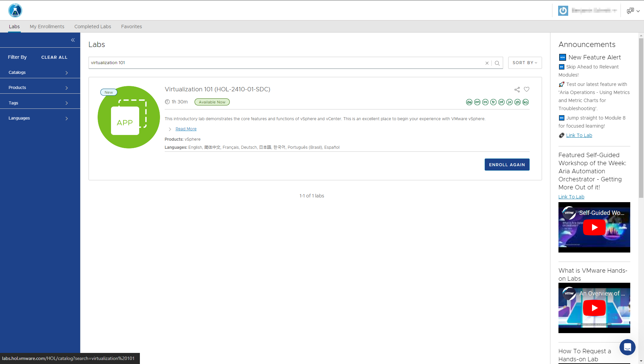Favorite the Virtualization 101 lab heart icon
This screenshot has width=644, height=364.
(x=527, y=89)
